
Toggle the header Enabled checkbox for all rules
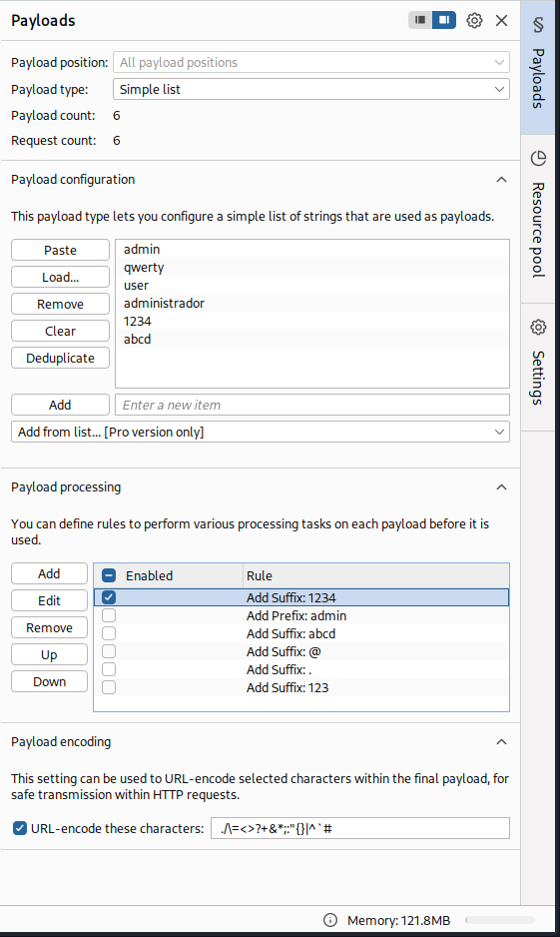109,575
